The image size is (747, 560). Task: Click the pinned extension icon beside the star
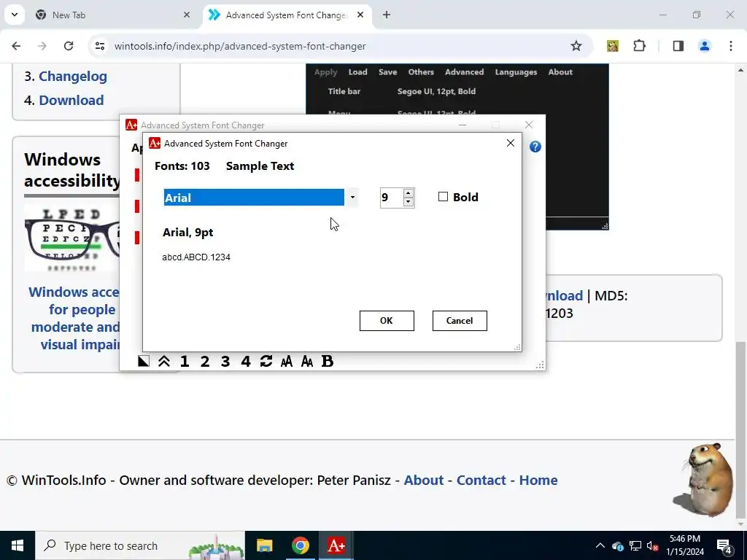(613, 46)
